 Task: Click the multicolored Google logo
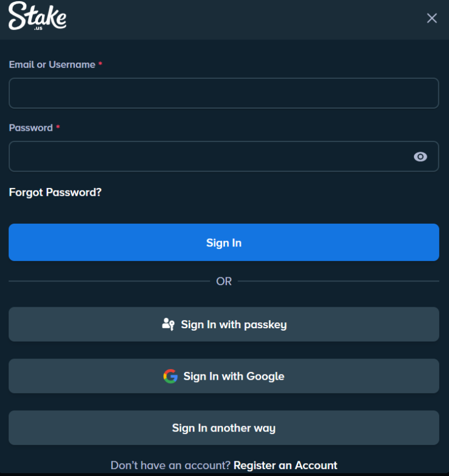click(170, 376)
